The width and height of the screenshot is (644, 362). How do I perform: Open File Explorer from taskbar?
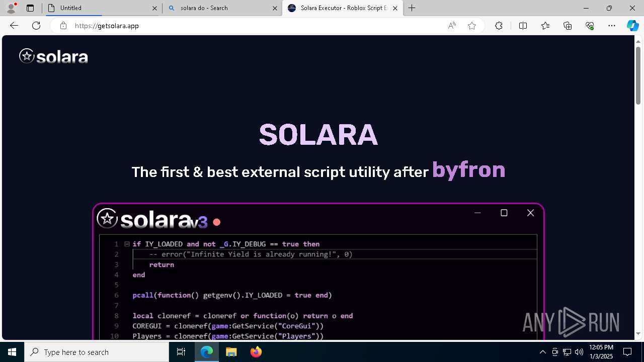pos(231,352)
